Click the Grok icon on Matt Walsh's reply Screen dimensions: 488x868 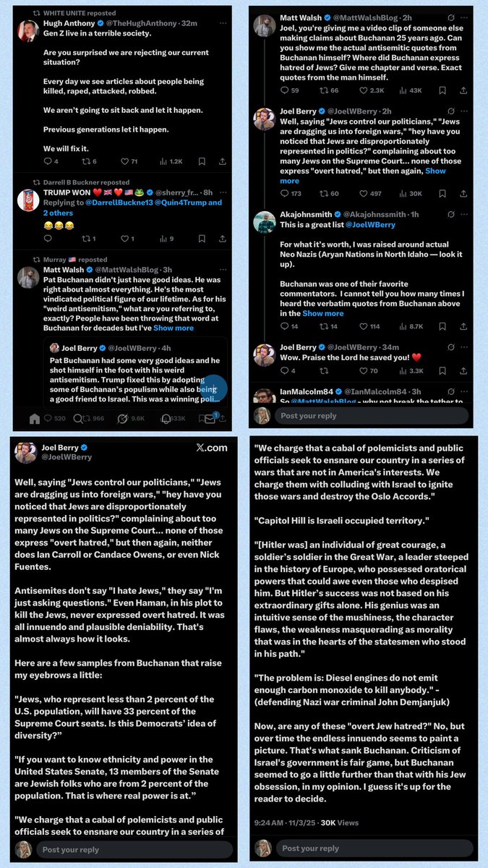point(452,17)
